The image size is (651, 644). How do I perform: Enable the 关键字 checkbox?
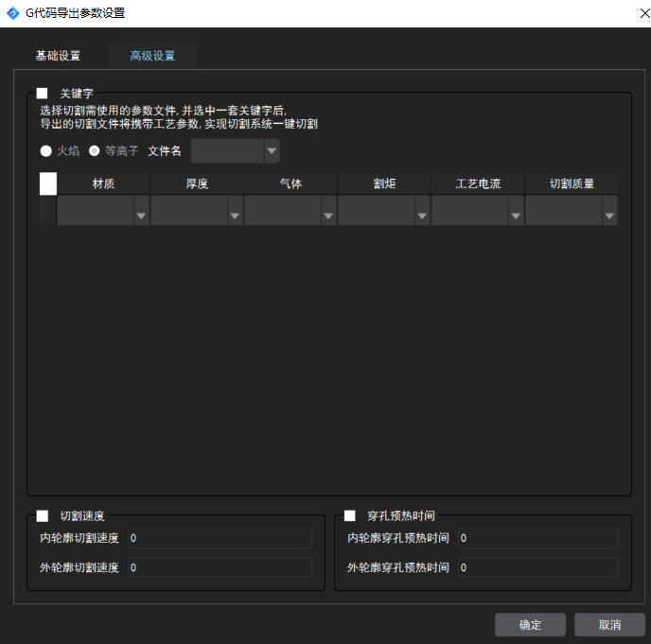[x=42, y=93]
